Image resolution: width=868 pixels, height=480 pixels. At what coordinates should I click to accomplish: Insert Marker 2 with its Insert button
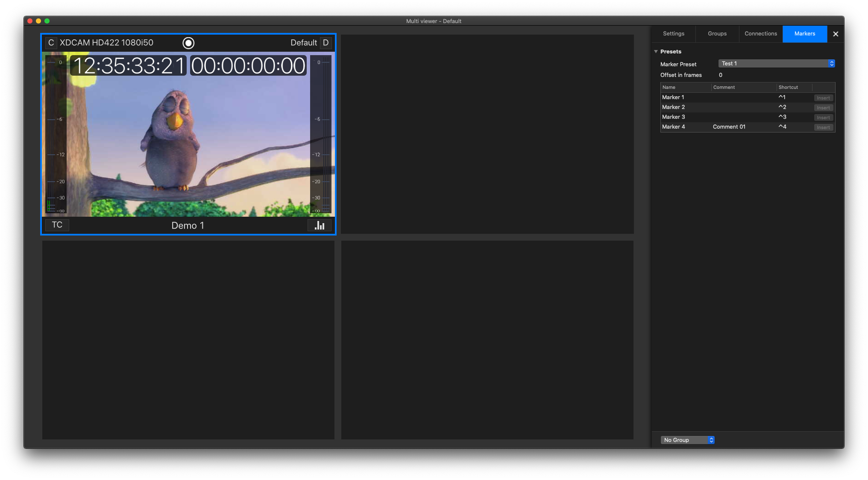[x=823, y=108]
